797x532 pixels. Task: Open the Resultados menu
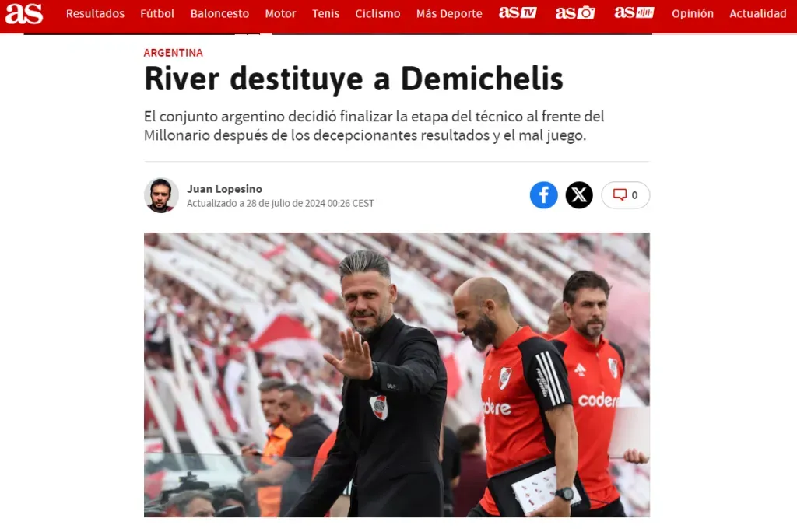pyautogui.click(x=95, y=14)
